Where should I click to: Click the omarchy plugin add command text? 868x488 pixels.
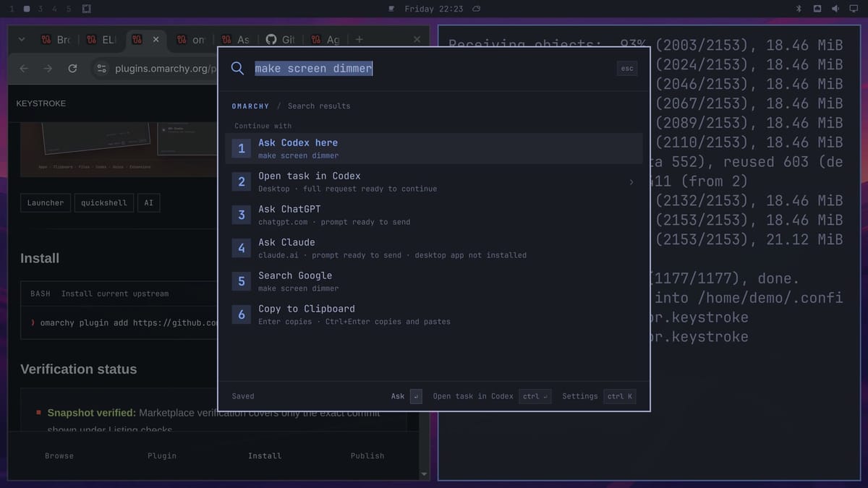(129, 322)
